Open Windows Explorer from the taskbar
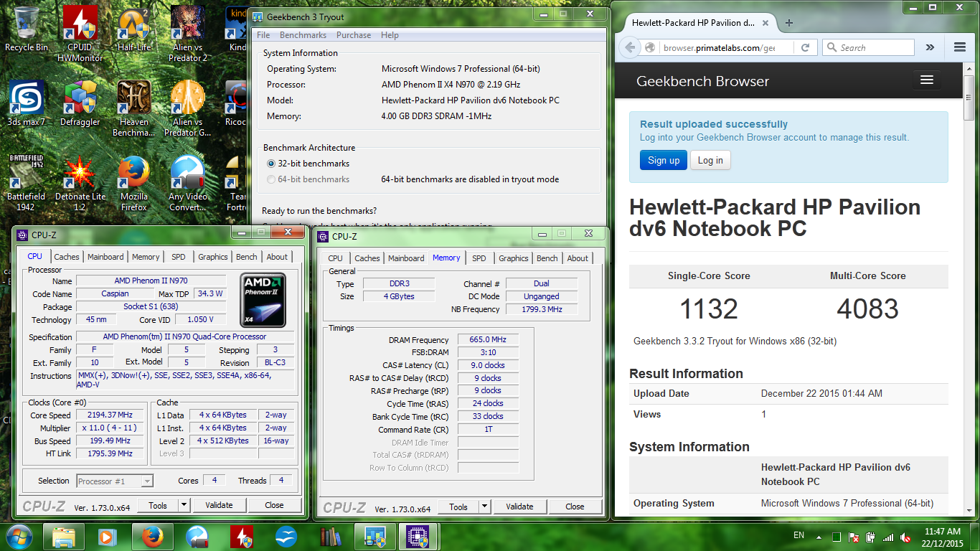This screenshot has height=551, width=980. click(64, 537)
